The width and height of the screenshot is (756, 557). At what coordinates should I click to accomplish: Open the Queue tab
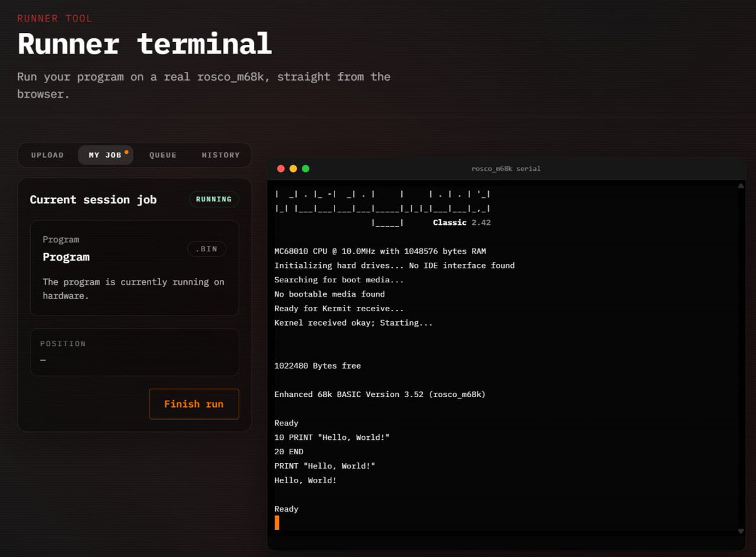163,155
